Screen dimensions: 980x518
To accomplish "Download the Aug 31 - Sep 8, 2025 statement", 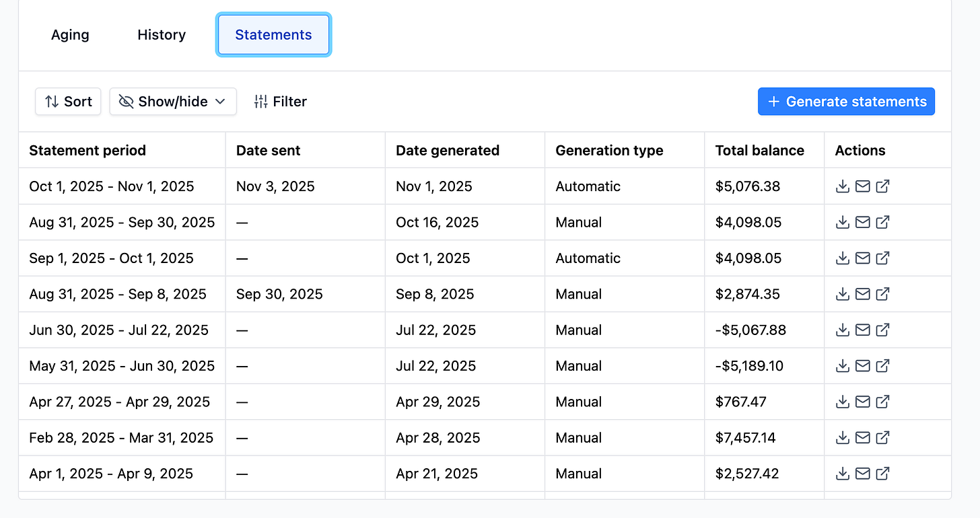I will (x=842, y=294).
